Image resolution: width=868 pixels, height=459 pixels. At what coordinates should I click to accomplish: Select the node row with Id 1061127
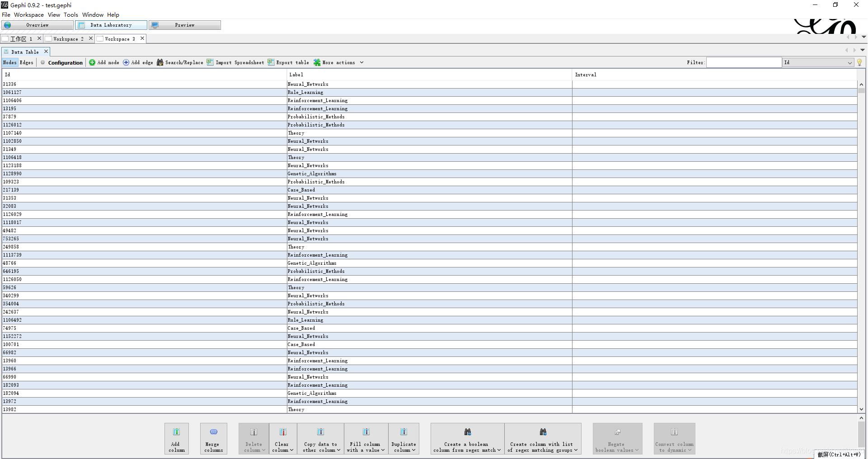pyautogui.click(x=429, y=92)
